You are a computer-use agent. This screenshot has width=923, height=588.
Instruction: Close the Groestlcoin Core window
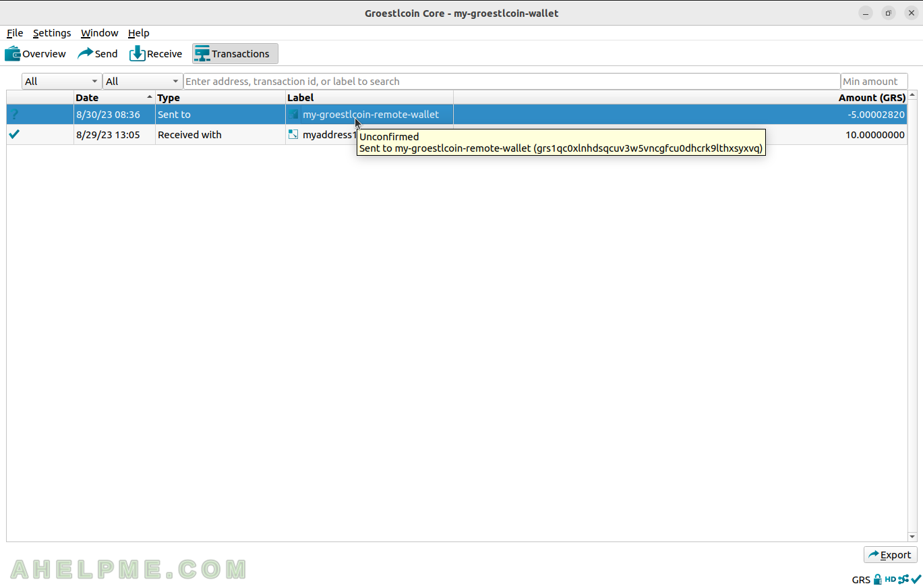[911, 13]
